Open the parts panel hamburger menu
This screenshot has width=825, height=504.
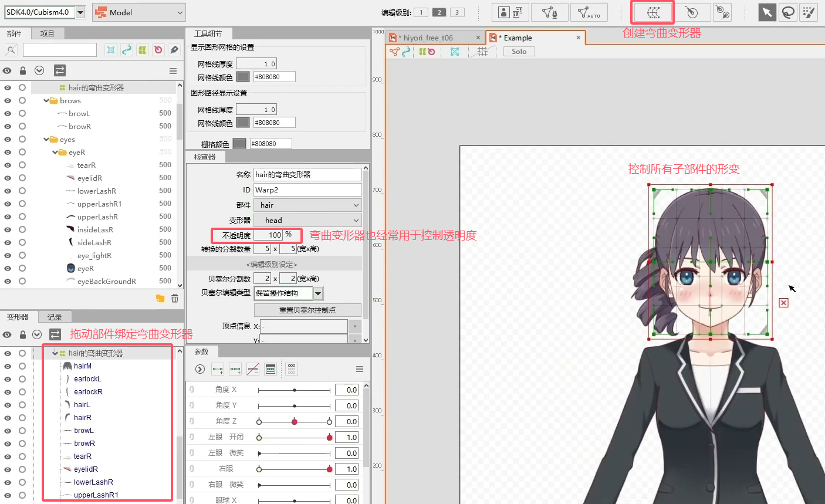[173, 71]
